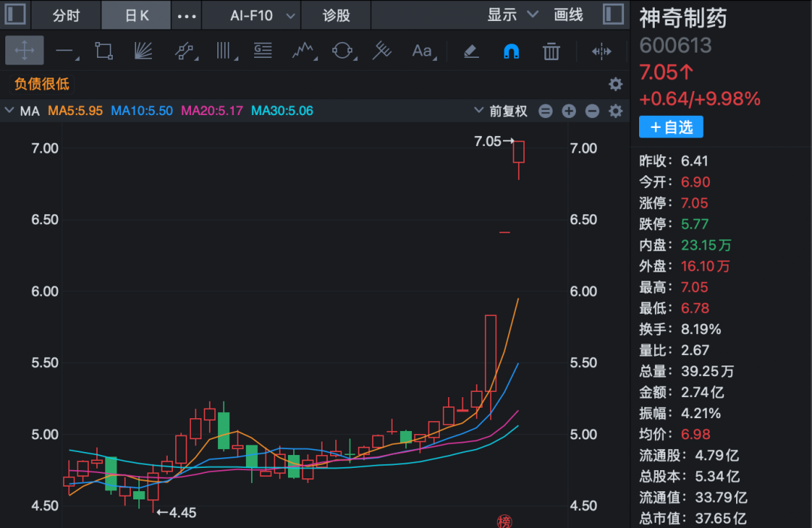Click 金额 value 2.74亿
Viewport: 812px width, 528px height.
tap(701, 393)
